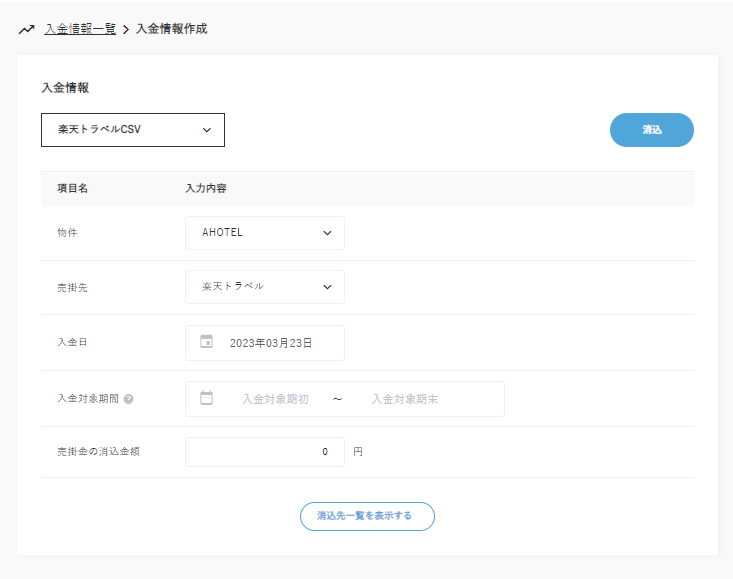The image size is (733, 579).
Task: Click the chevron on 楽天トラベルCSV selector
Action: (x=207, y=129)
